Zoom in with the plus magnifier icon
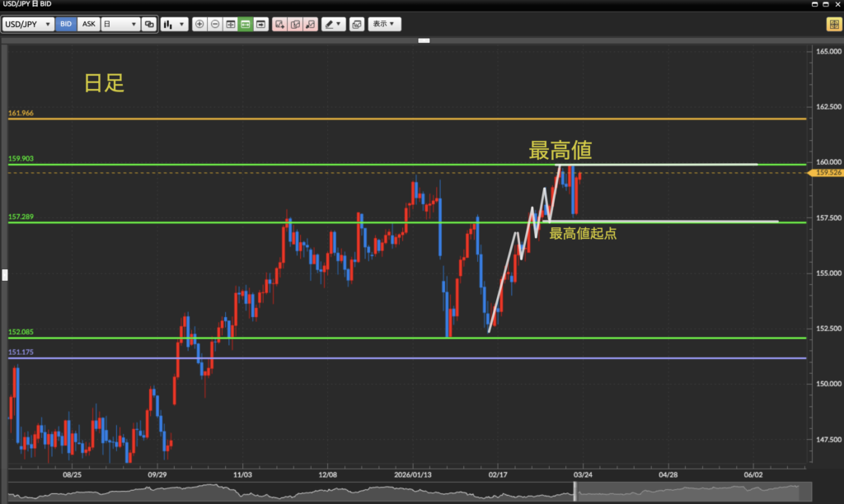The height and width of the screenshot is (504, 844). (x=199, y=25)
